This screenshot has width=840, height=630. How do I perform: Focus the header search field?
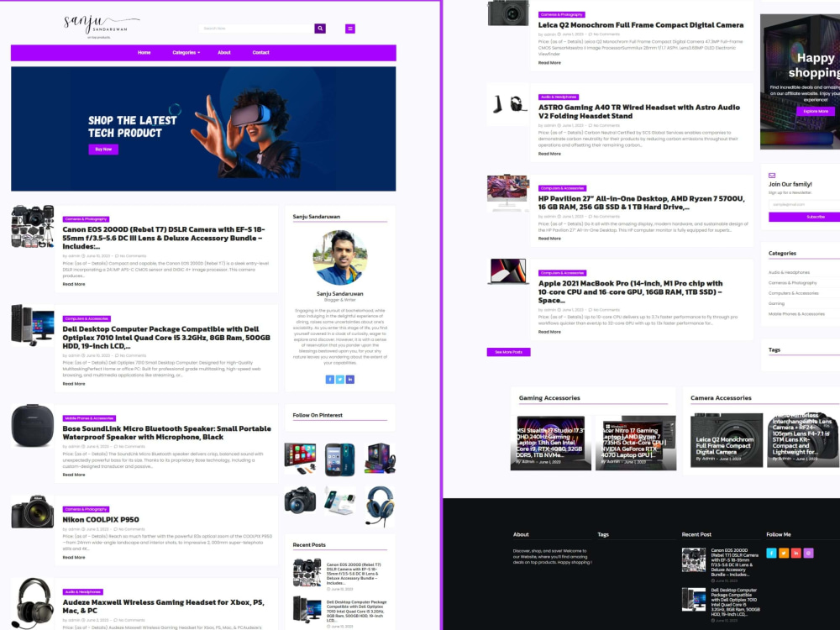(x=256, y=29)
